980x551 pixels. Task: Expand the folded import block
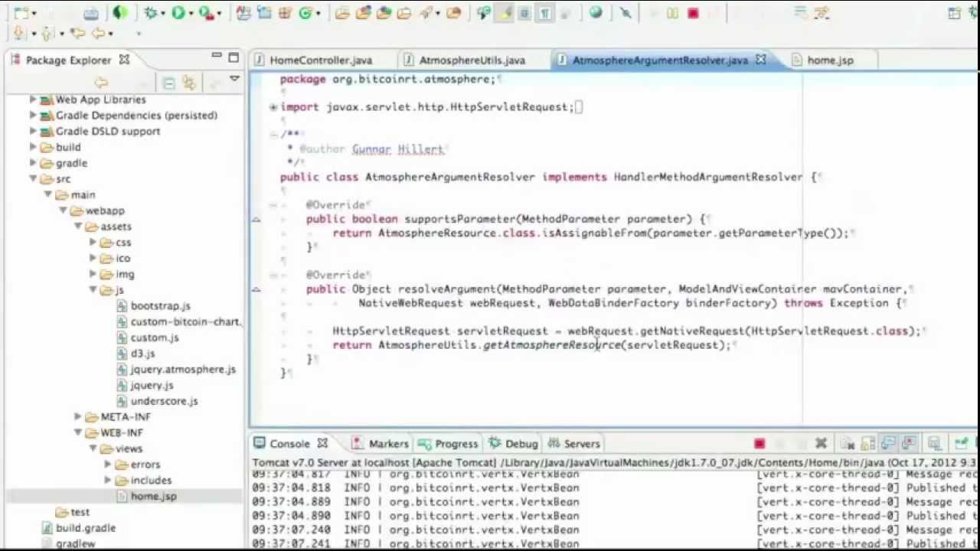click(273, 107)
